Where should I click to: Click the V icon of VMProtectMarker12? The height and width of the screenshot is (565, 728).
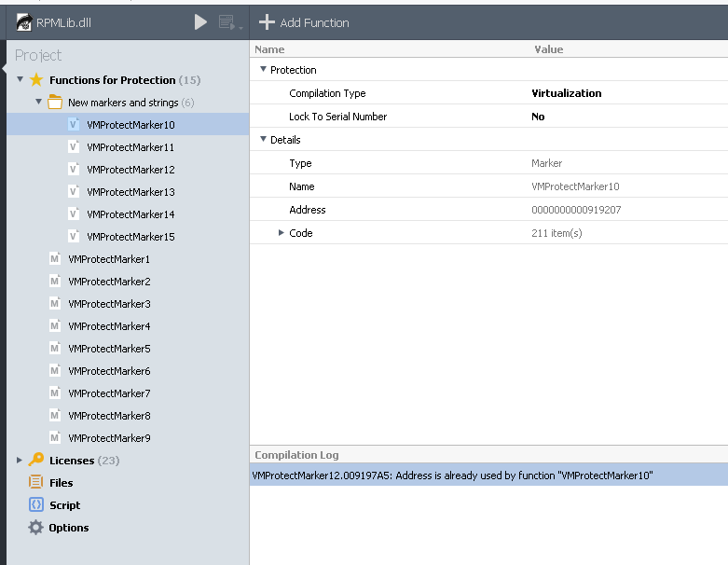click(74, 169)
